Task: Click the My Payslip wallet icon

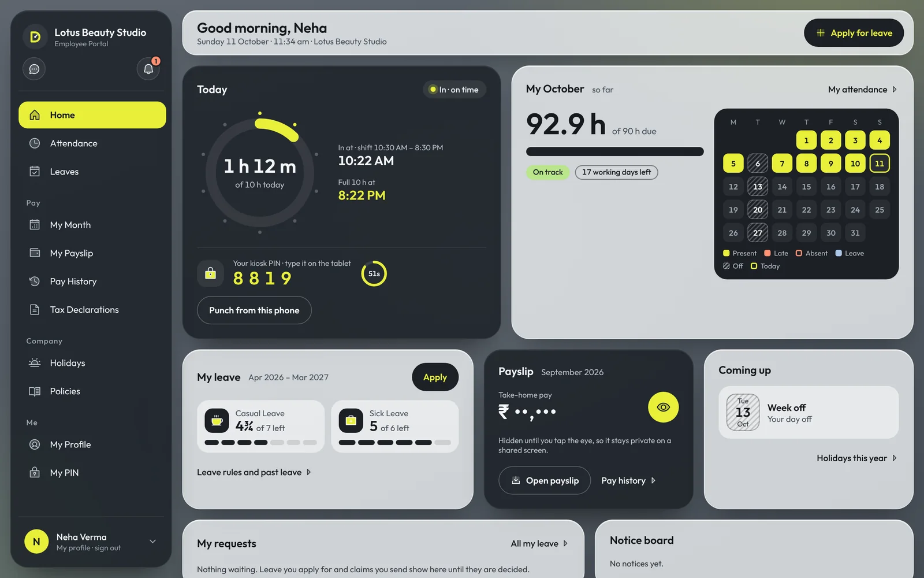Action: pos(35,253)
